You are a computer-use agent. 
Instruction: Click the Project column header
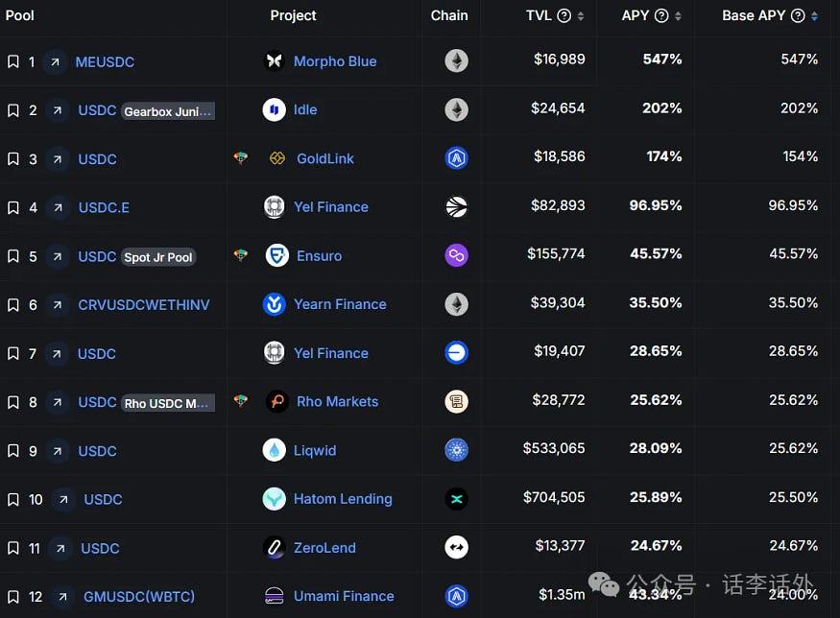293,15
